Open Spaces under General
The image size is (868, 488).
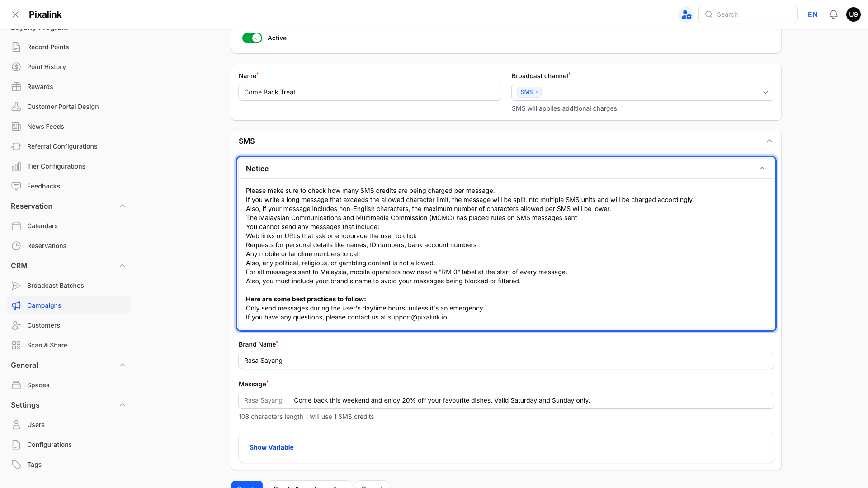[x=69, y=385]
